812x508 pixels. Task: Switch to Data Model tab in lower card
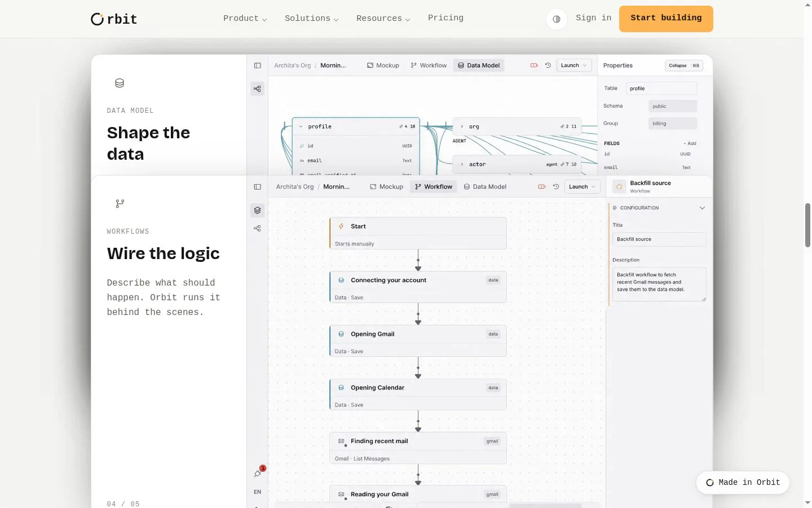coord(485,187)
